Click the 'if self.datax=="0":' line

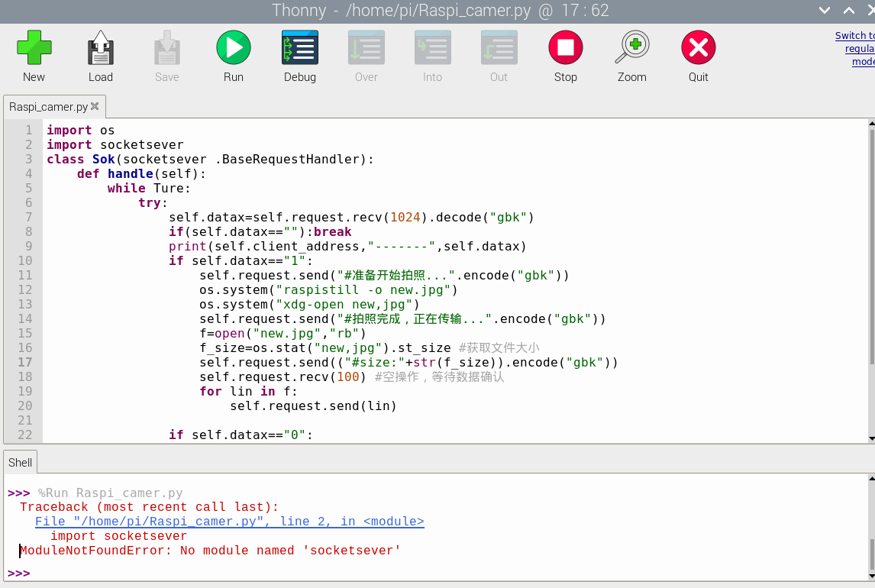coord(241,435)
